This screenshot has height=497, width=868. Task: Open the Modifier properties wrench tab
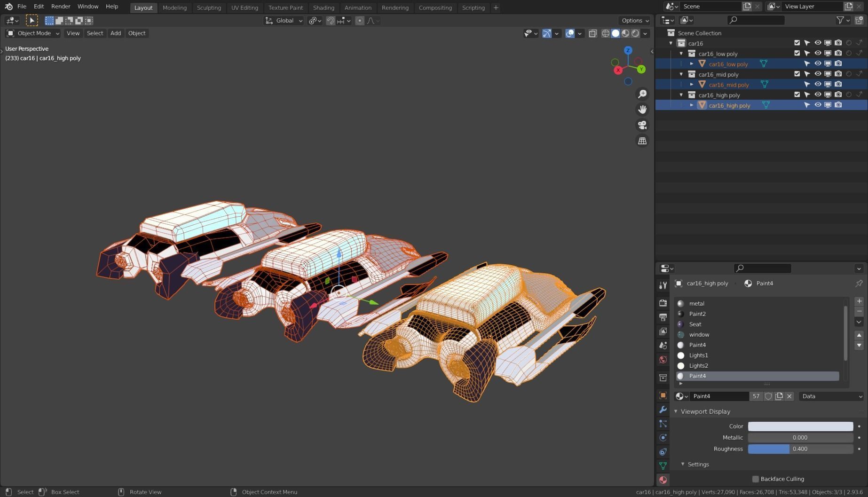pyautogui.click(x=663, y=410)
